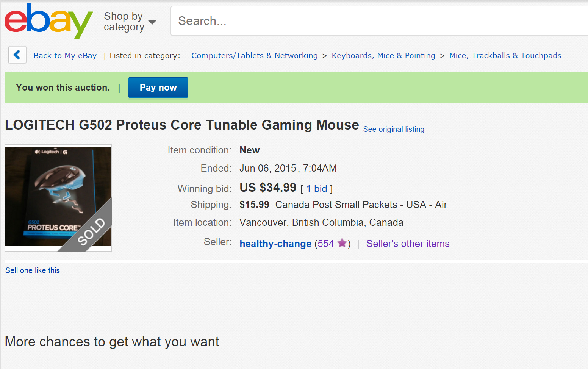Browse Mice, Trackballs & Touchpads category

505,56
